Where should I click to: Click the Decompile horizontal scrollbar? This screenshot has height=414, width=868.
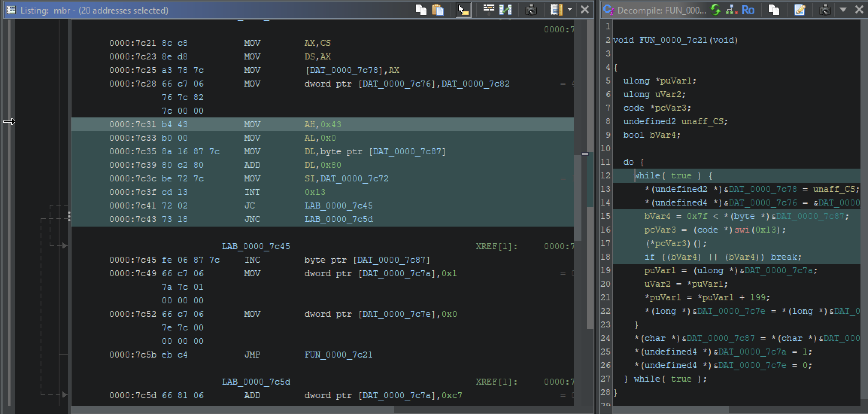pos(671,409)
